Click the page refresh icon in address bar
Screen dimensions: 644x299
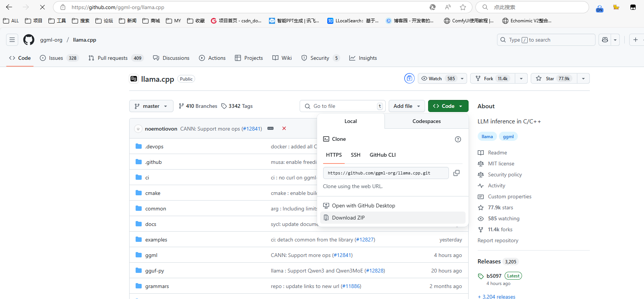[x=433, y=7]
